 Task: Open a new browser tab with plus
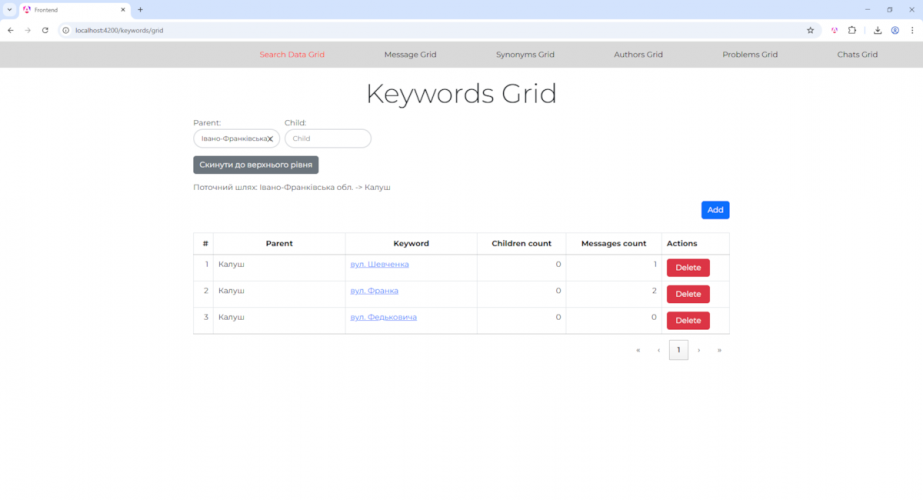pos(140,9)
